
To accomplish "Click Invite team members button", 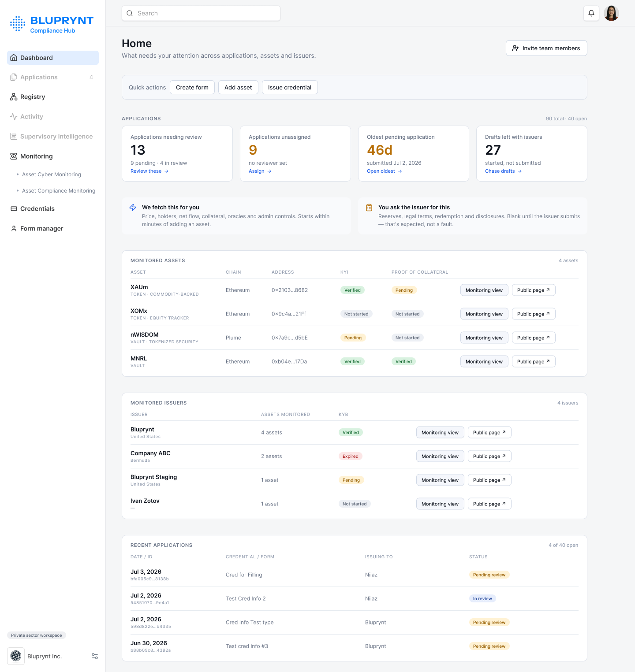I will tap(546, 48).
